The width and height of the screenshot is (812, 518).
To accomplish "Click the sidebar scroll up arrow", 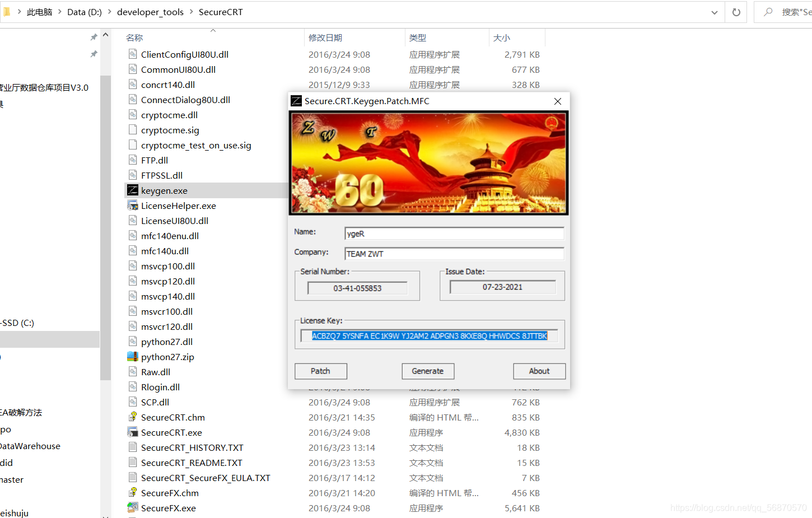I will tap(105, 35).
